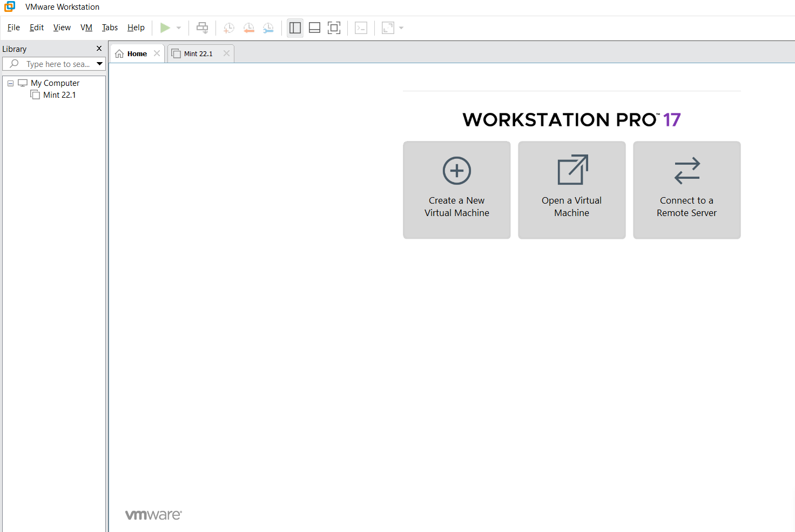Switch to the Home tab

click(x=137, y=53)
